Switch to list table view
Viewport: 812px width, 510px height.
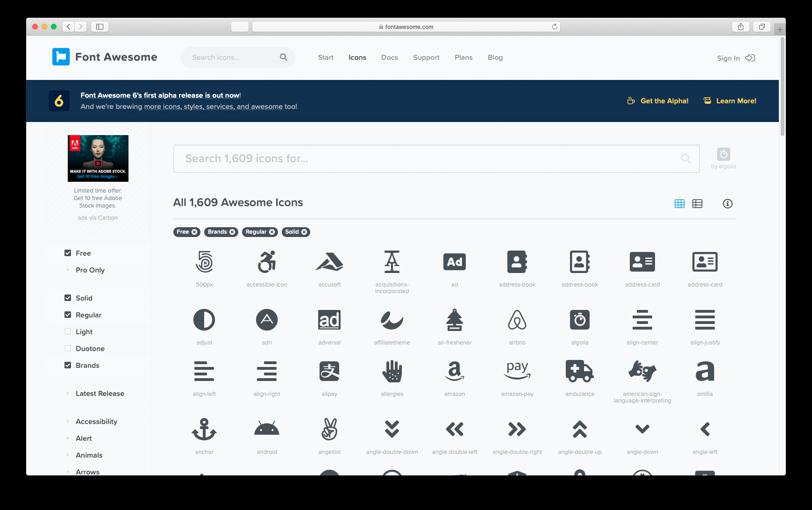tap(697, 204)
